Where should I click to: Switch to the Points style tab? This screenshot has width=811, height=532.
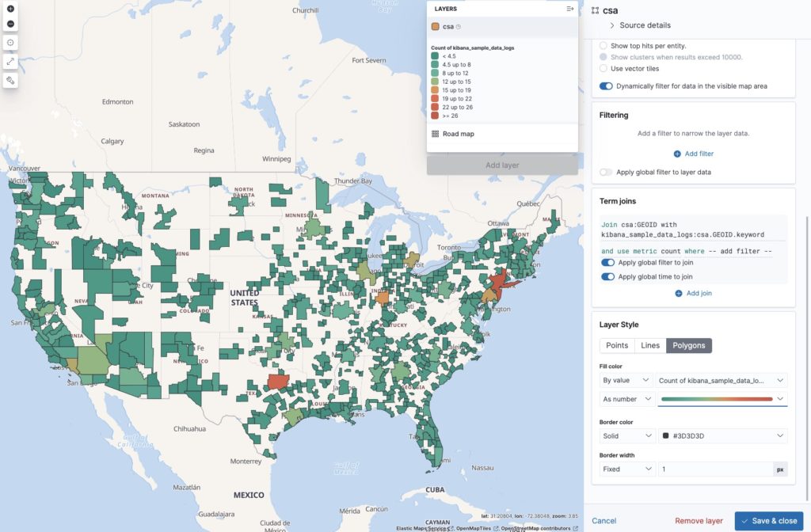point(617,345)
